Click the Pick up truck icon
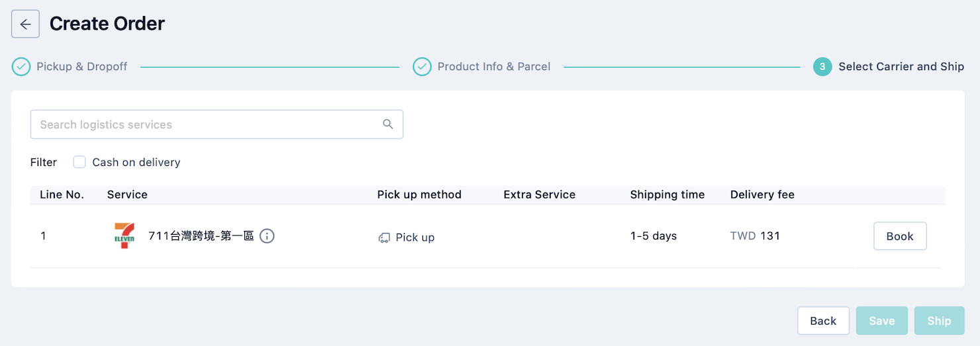The image size is (980, 346). point(384,238)
